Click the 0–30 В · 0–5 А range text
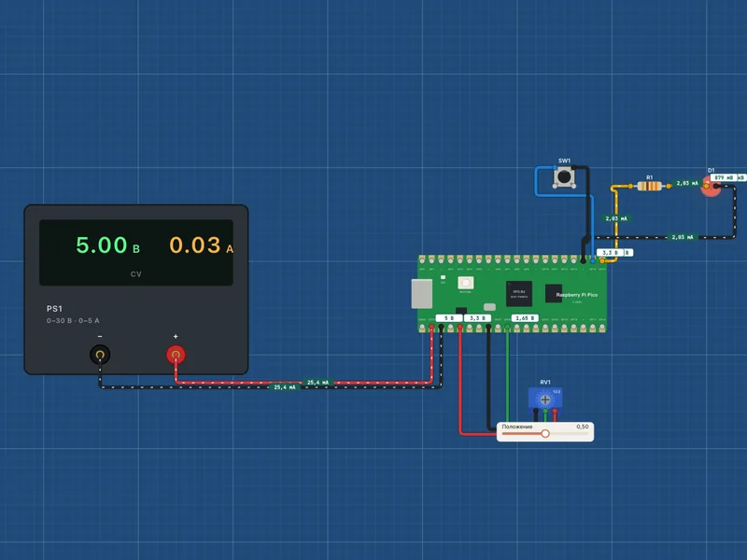747x560 pixels. [x=73, y=320]
